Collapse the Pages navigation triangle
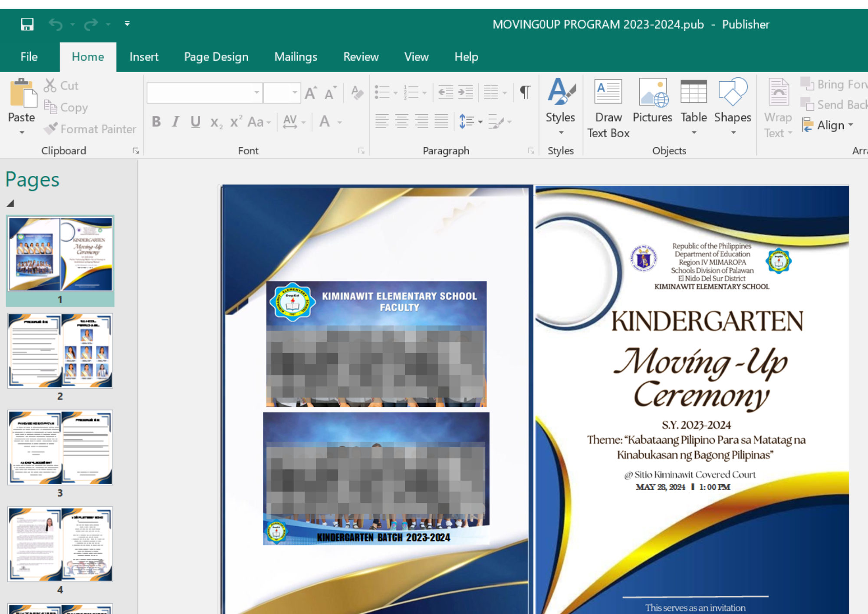The height and width of the screenshot is (614, 868). point(10,203)
